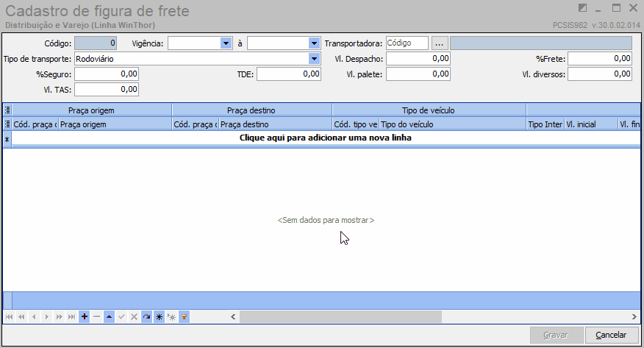Click TDE value field

click(289, 74)
